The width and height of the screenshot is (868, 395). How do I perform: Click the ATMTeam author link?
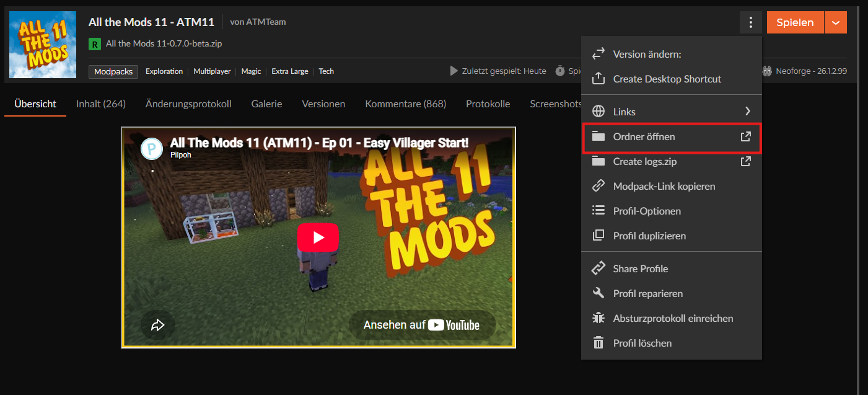(x=265, y=22)
